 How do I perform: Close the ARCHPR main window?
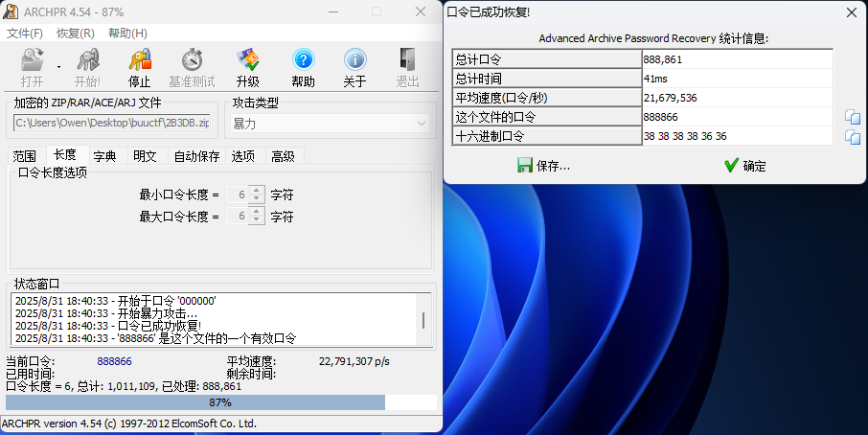pos(421,11)
